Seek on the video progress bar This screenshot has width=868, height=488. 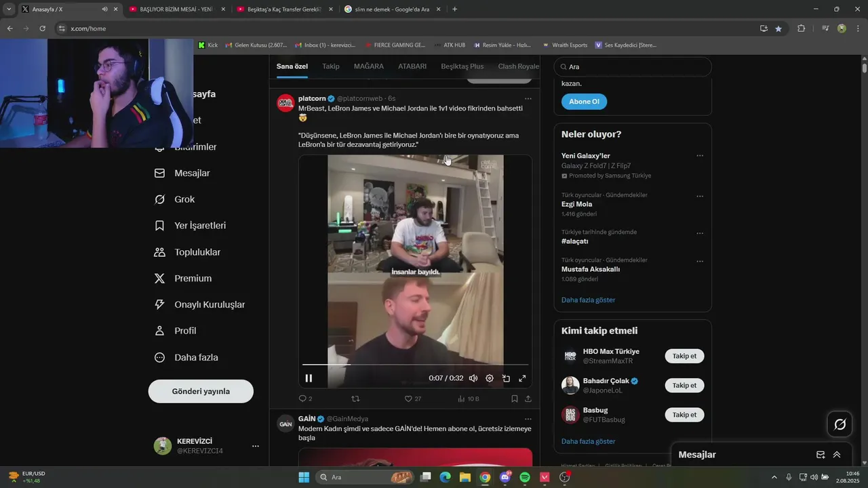click(415, 365)
